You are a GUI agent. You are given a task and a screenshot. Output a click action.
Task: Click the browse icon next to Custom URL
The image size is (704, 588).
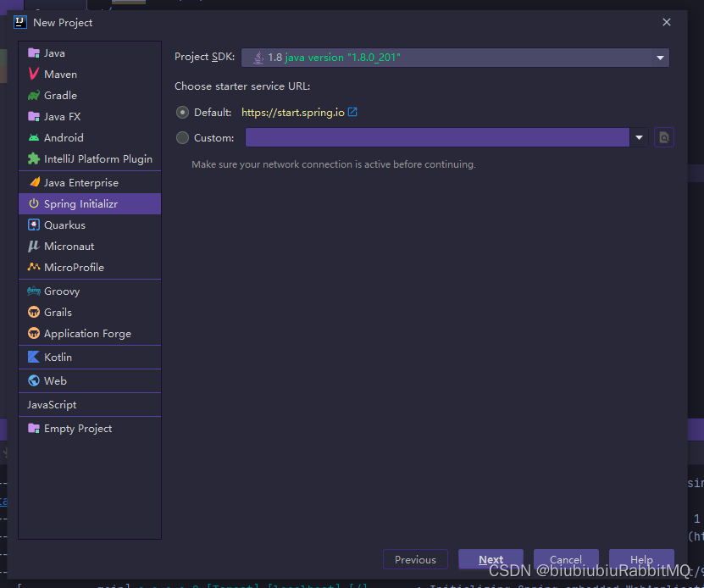coord(664,137)
